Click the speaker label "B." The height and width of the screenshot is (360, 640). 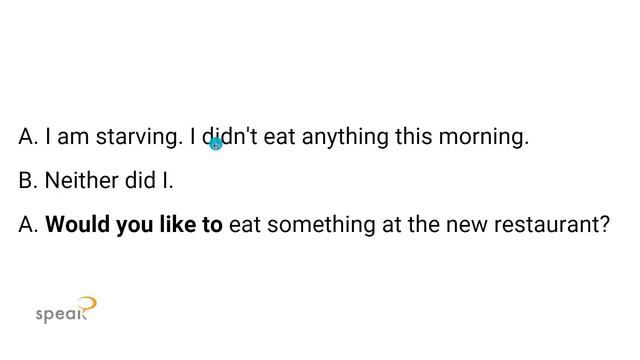(28, 180)
